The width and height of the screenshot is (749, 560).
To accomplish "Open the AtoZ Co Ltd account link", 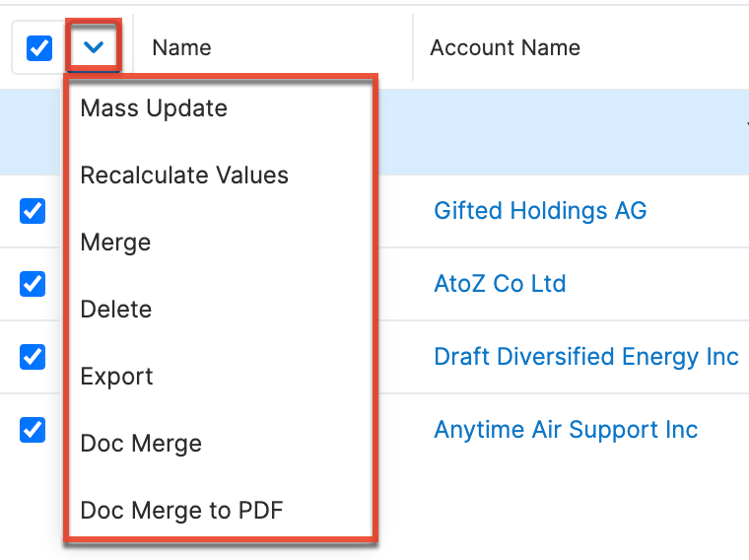I will (x=500, y=284).
